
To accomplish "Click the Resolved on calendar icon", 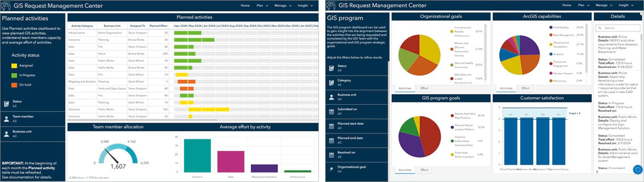I will tap(331, 155).
